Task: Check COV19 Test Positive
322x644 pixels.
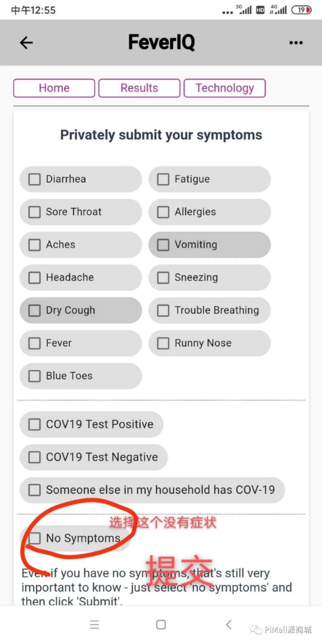Action: pyautogui.click(x=35, y=424)
